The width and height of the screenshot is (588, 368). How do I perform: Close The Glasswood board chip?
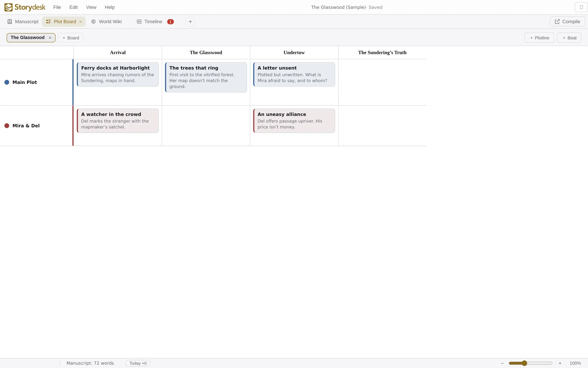click(50, 38)
